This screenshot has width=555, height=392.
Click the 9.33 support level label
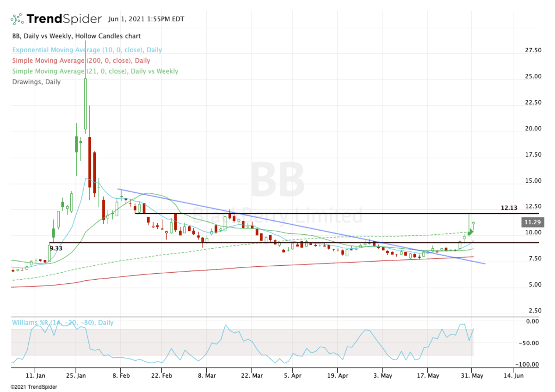[56, 248]
